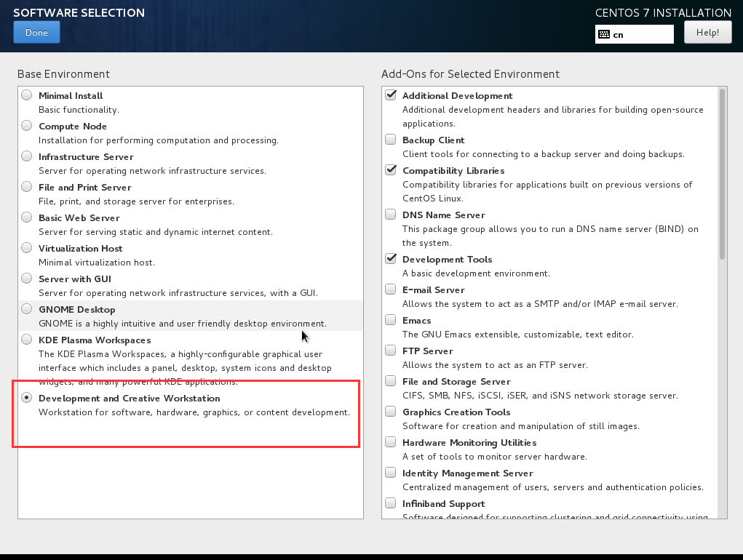Image resolution: width=743 pixels, height=560 pixels.
Task: Select KDE Plasma Workspaces radio button
Action: coord(26,340)
